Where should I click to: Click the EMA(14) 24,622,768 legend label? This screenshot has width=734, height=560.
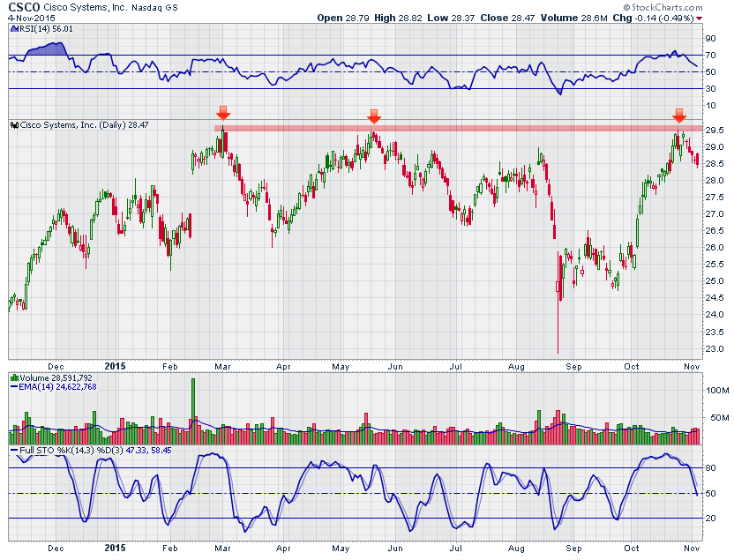click(x=57, y=387)
